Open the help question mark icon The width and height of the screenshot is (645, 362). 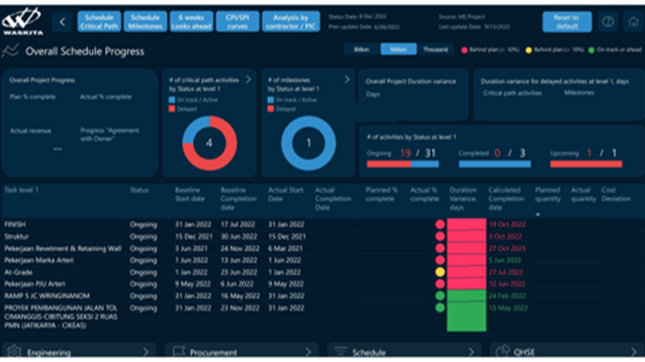(x=608, y=22)
